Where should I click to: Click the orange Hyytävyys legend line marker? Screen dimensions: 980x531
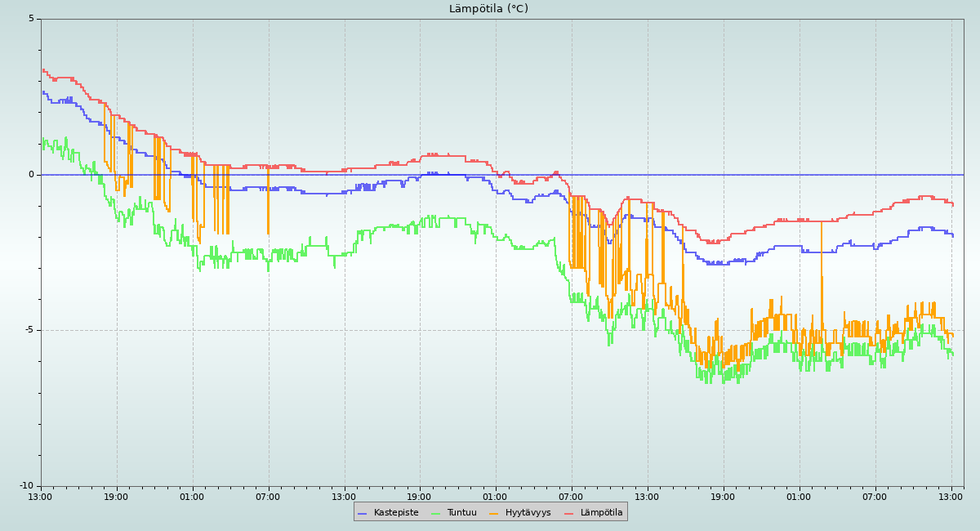pyautogui.click(x=493, y=513)
